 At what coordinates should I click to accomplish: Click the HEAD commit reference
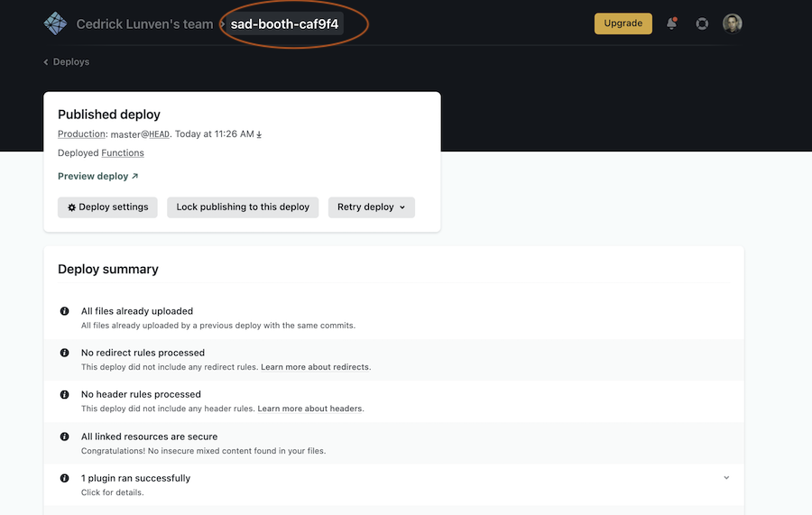click(x=159, y=134)
